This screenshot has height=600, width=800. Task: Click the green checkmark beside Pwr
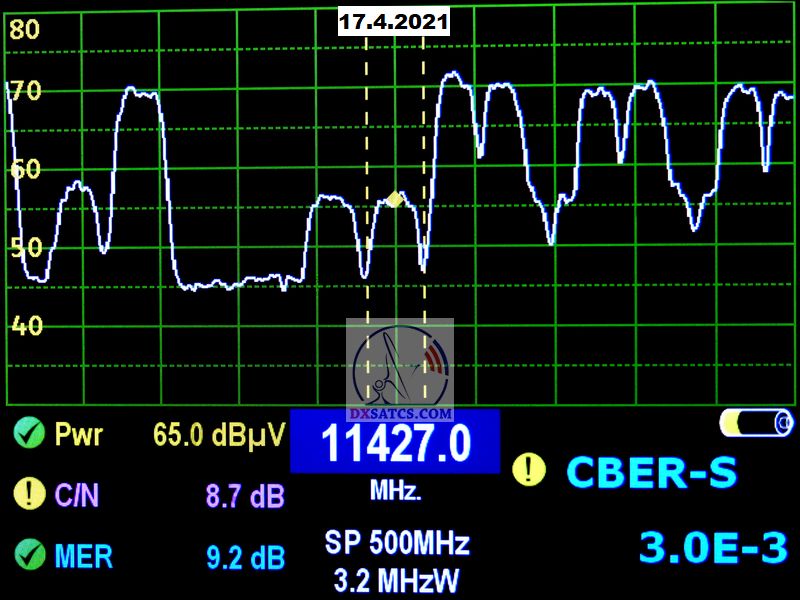[x=30, y=434]
